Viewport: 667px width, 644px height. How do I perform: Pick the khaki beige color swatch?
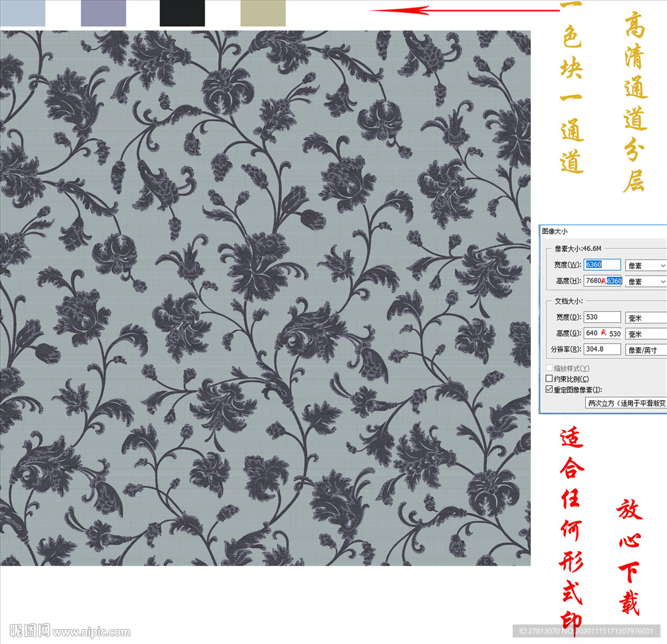point(263,13)
